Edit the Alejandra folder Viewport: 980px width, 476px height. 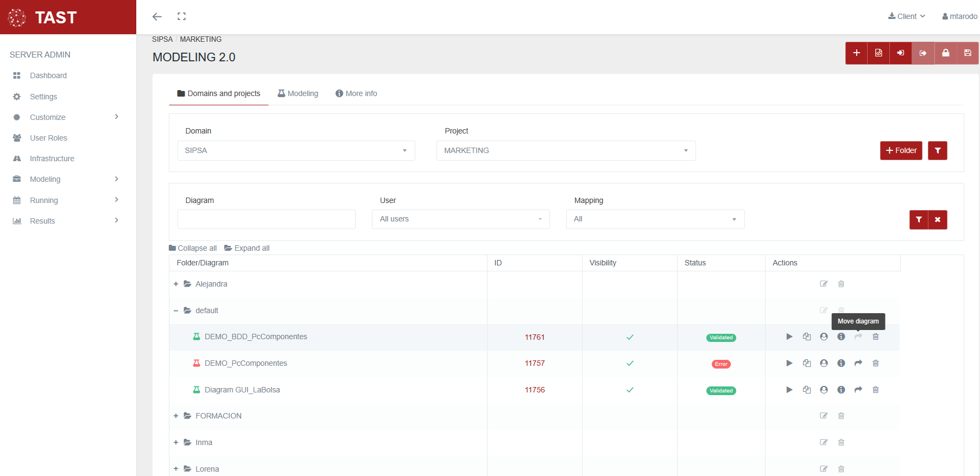(824, 284)
